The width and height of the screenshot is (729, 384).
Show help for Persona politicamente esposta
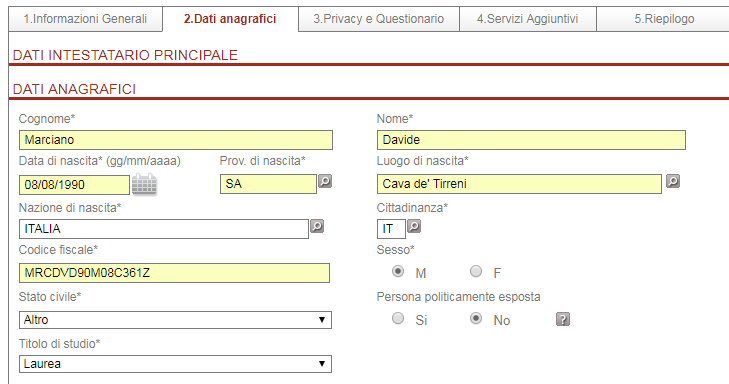click(563, 319)
